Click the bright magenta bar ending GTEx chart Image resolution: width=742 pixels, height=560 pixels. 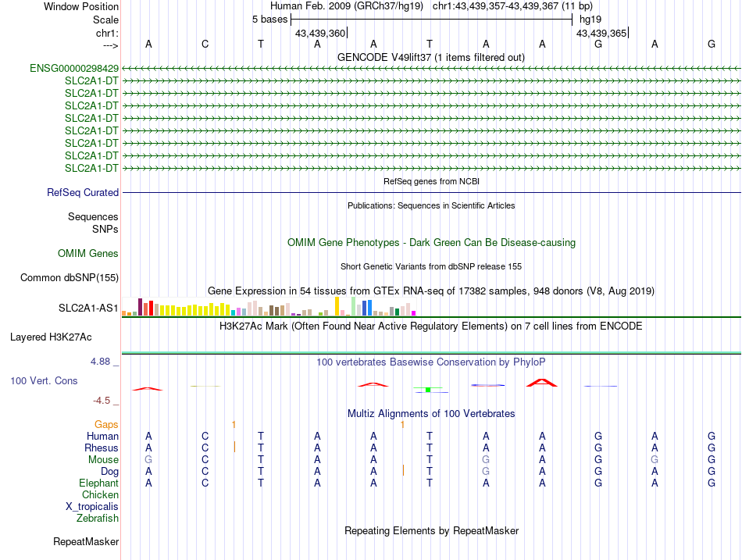click(x=414, y=313)
